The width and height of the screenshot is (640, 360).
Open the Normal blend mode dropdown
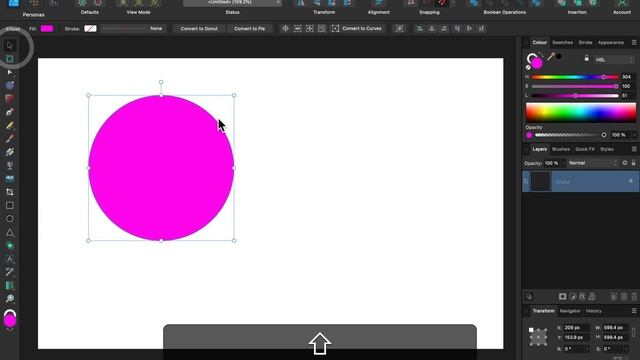[592, 163]
